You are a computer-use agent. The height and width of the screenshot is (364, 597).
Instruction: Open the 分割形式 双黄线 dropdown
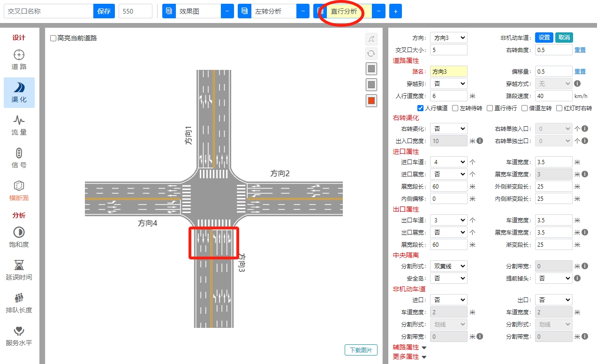(x=448, y=266)
